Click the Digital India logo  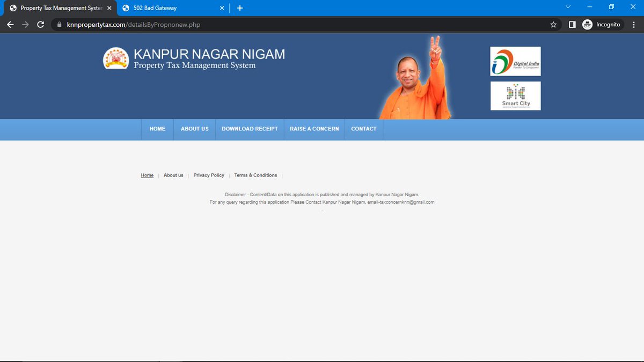coord(515,61)
